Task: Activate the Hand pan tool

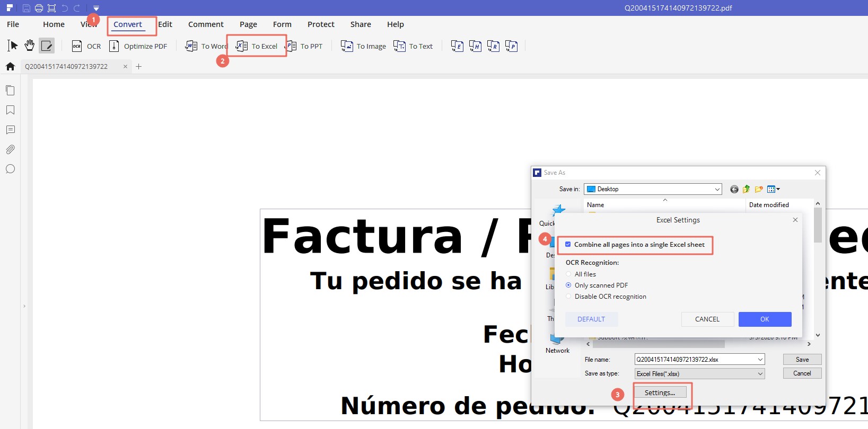Action: click(x=30, y=46)
